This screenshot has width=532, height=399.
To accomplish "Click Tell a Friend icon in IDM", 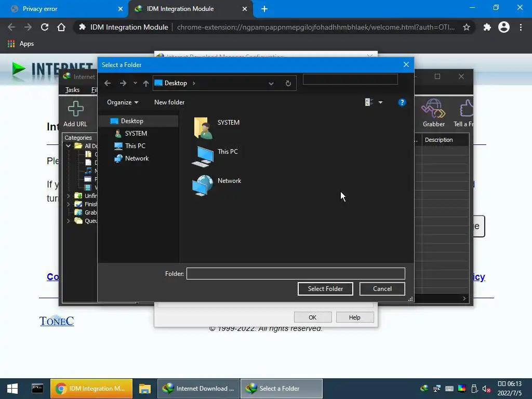I will [x=463, y=113].
